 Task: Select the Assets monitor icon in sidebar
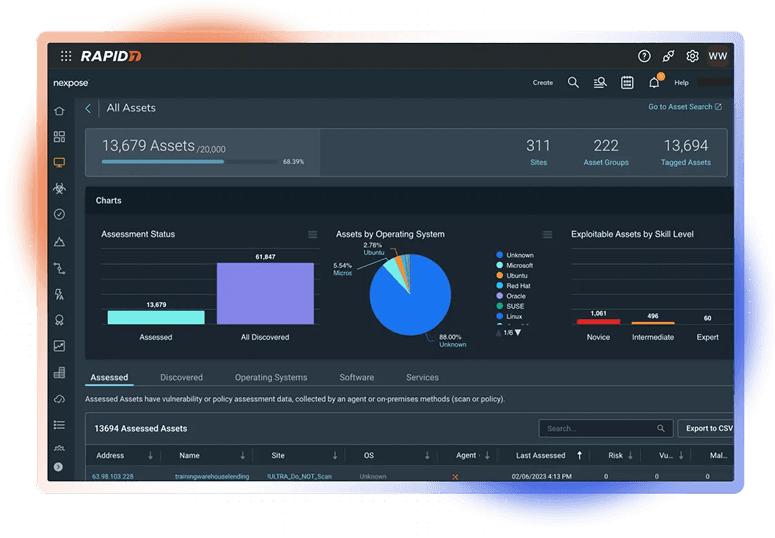59,163
